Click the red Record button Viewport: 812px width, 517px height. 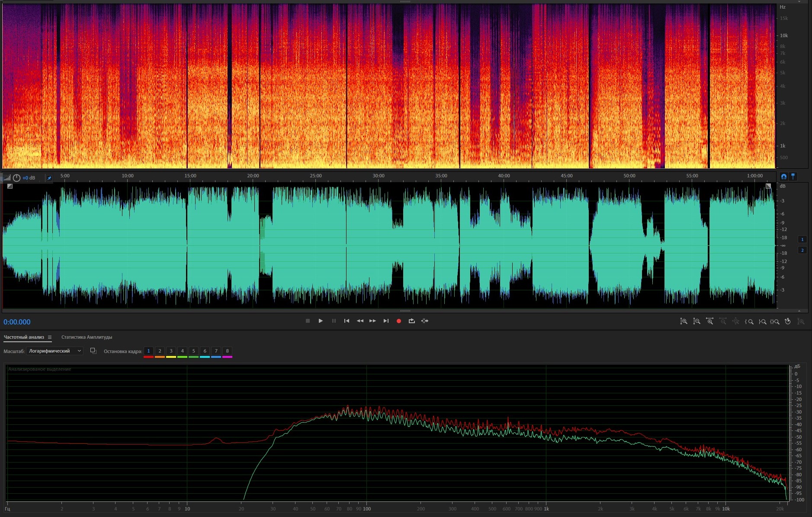(x=399, y=321)
